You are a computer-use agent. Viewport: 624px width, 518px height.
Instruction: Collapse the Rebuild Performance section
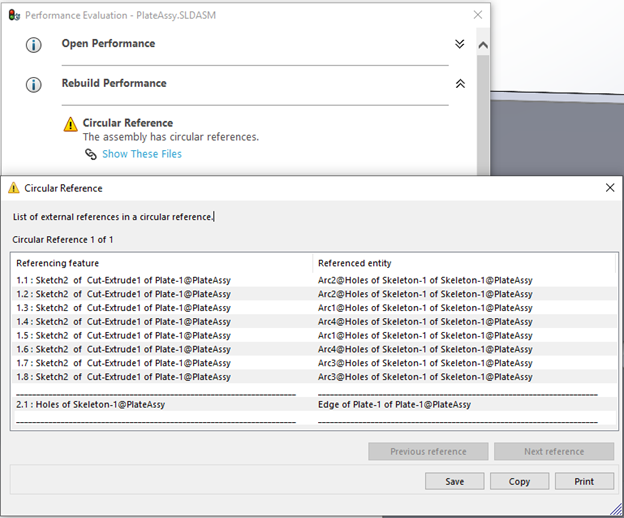tap(459, 84)
